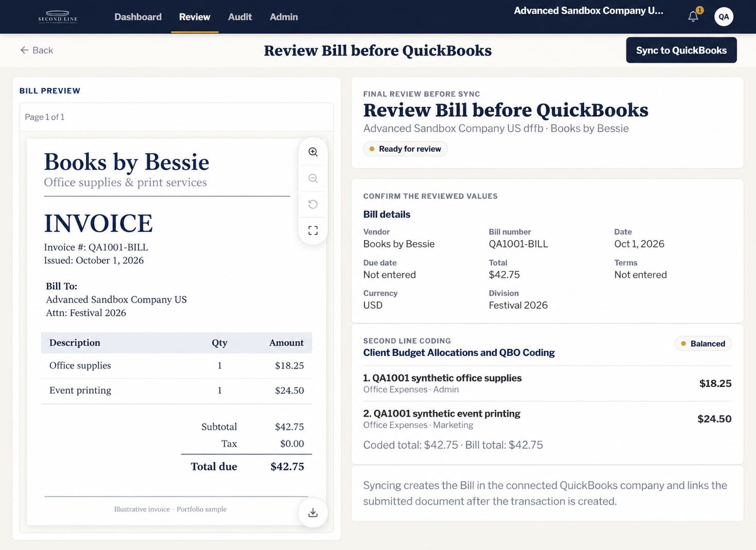
Task: Click the bill number QA1001-BILL value
Action: pos(518,244)
